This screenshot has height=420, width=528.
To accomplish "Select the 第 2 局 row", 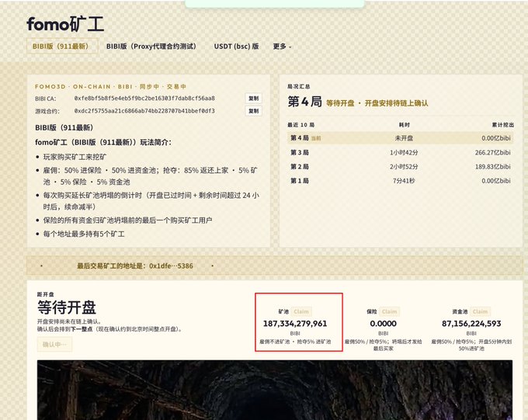I will [401, 167].
